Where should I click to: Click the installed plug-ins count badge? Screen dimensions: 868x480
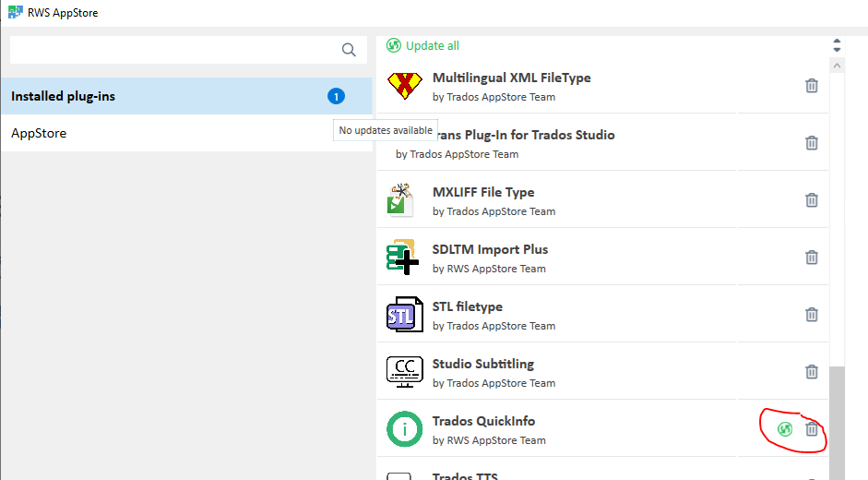(x=336, y=96)
